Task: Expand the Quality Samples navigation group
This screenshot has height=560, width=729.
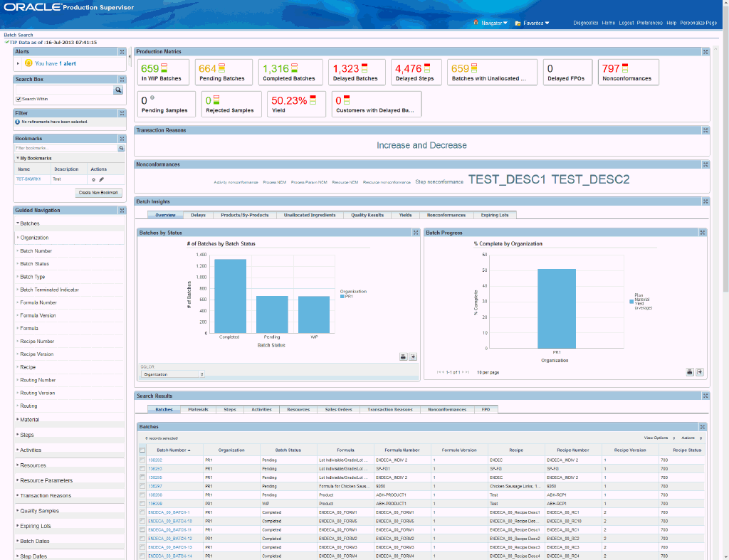Action: (18, 510)
